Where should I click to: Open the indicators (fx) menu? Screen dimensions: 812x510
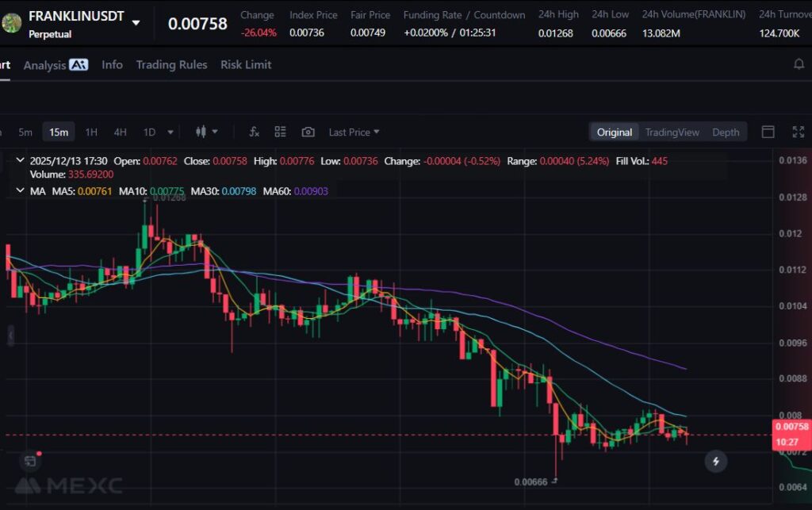coord(255,132)
